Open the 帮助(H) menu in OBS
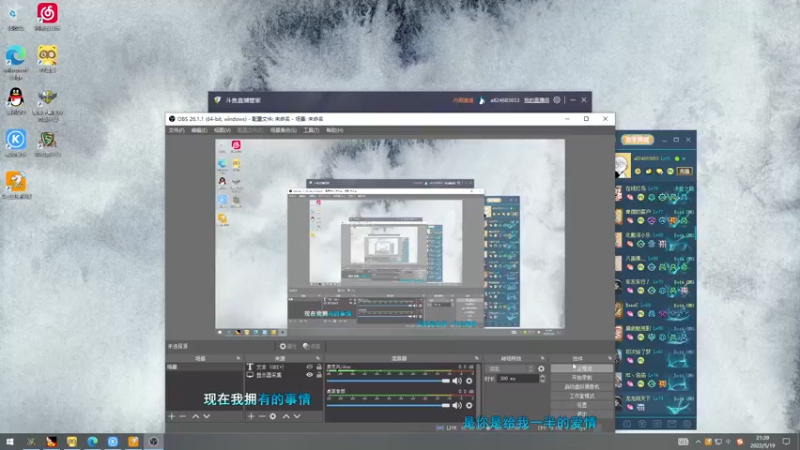 pos(335,131)
